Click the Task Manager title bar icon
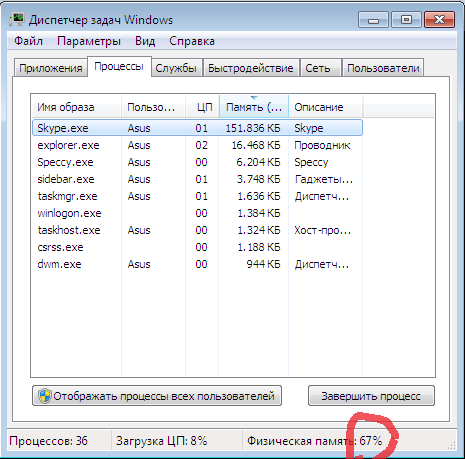Image resolution: width=465 pixels, height=459 pixels. [x=17, y=19]
